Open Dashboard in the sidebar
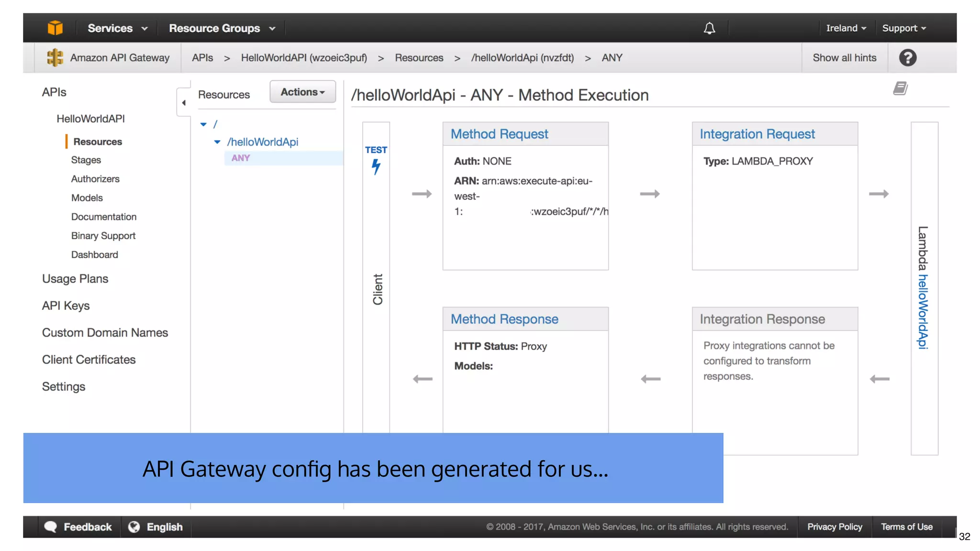The width and height of the screenshot is (980, 551). pyautogui.click(x=95, y=254)
